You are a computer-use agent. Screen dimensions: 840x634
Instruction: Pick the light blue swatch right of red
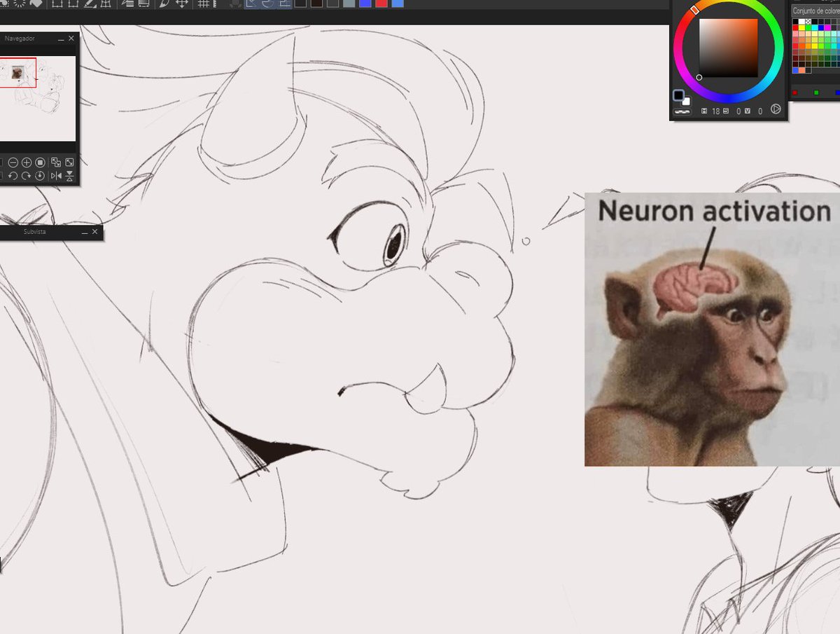pos(398,4)
